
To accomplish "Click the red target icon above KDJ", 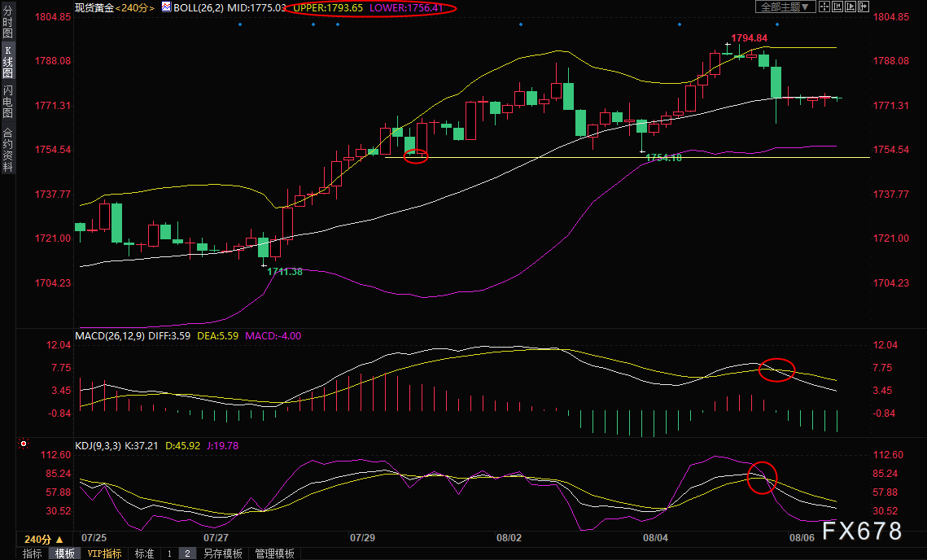I will 24,444.
